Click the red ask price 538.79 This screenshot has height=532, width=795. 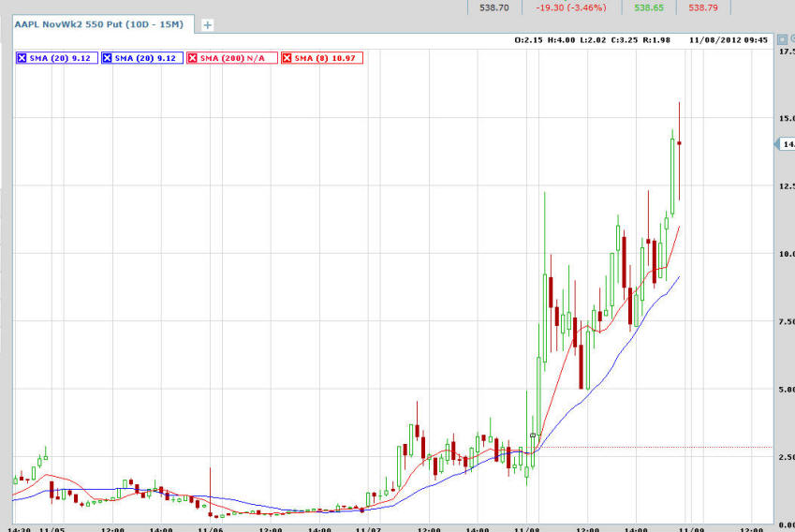705,7
